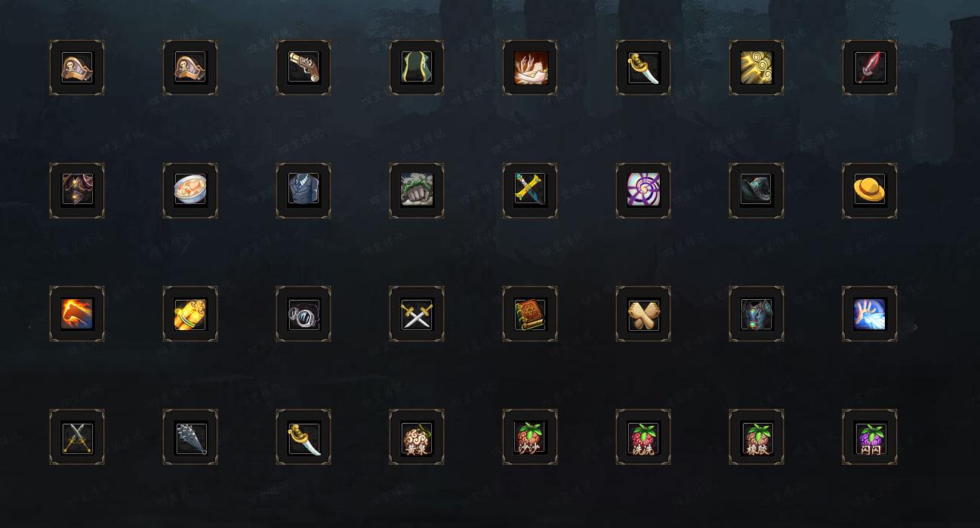Select the 洗洗 devil fruit
The image size is (980, 528).
[643, 437]
